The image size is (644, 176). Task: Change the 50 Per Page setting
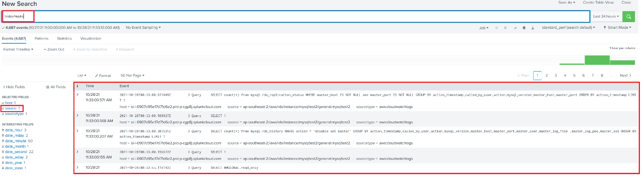click(133, 76)
